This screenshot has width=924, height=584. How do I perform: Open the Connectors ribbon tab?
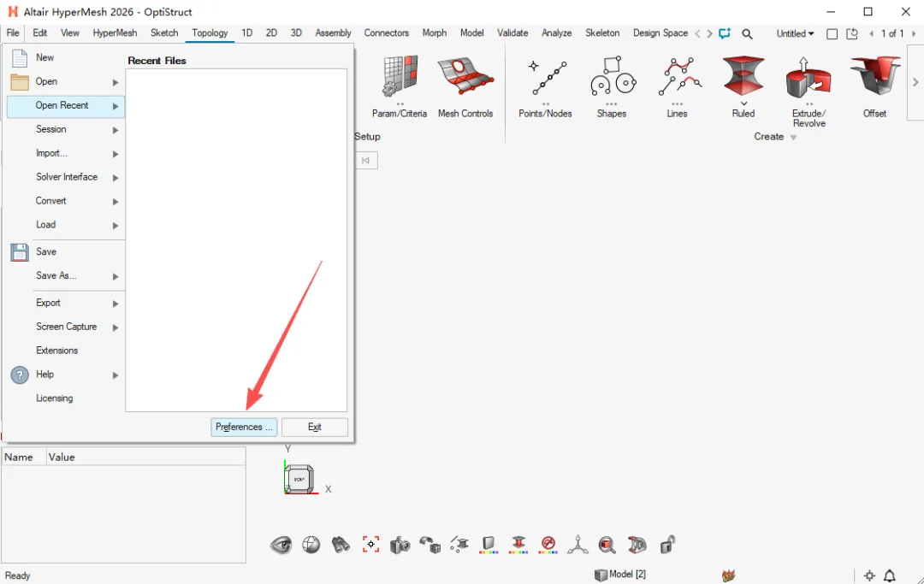coord(386,33)
